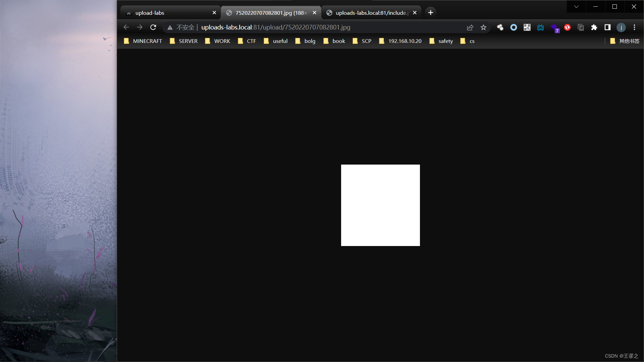Switch to the upload-labs tab
644x362 pixels.
tap(170, 13)
